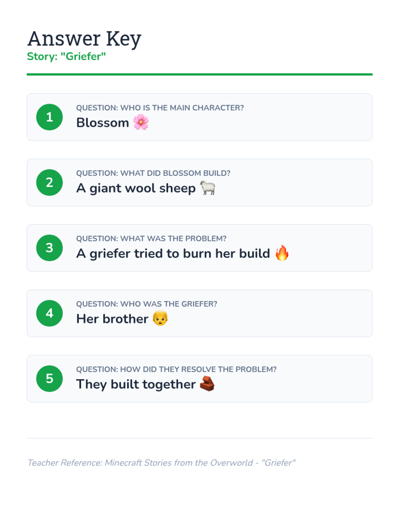
Task: Select the answer A giant wool sheep
Action: (136, 188)
